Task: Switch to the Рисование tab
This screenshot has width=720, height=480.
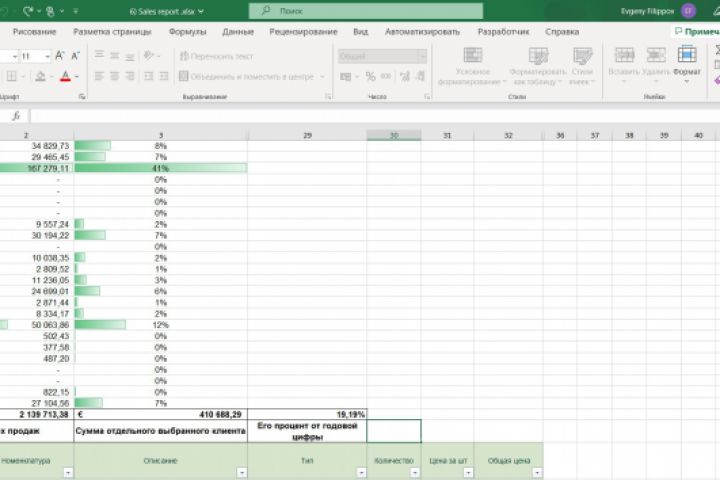Action: pyautogui.click(x=34, y=32)
